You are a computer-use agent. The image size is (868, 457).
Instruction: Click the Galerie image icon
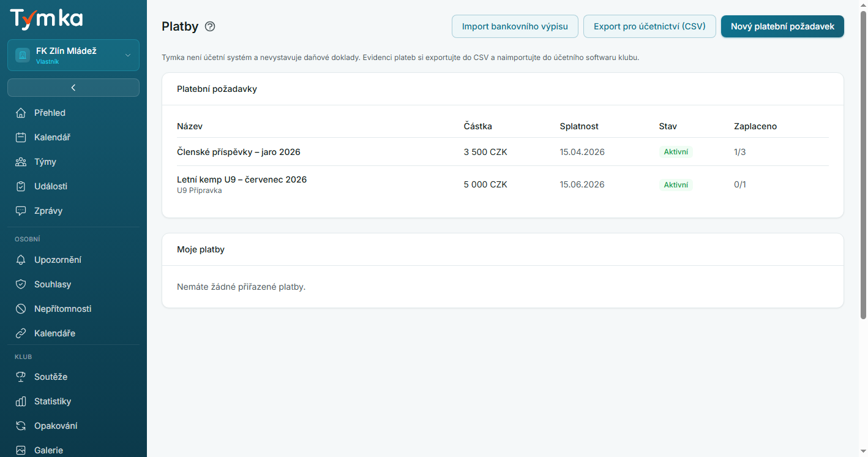click(21, 450)
